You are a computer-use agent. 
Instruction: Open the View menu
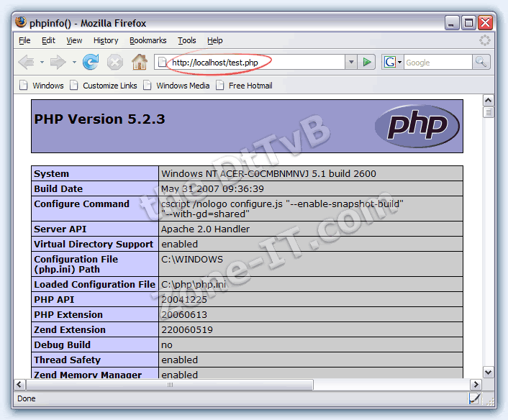(x=74, y=40)
